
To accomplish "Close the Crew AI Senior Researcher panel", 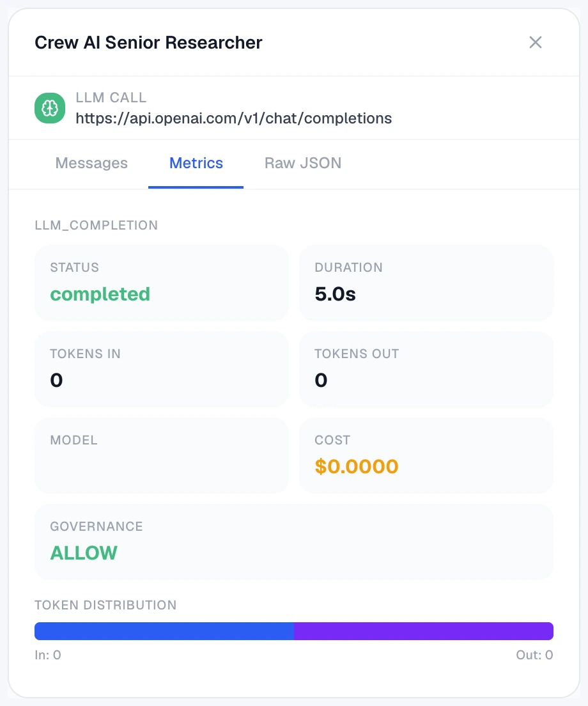I will pyautogui.click(x=536, y=42).
